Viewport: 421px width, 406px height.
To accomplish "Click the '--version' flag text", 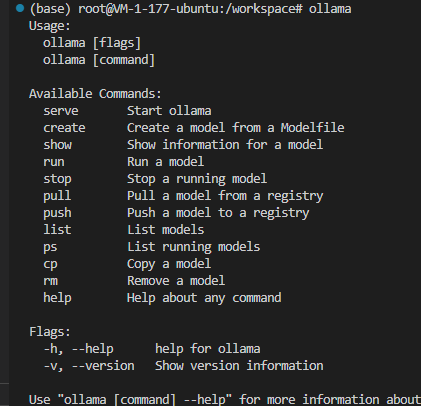I will [x=103, y=366].
